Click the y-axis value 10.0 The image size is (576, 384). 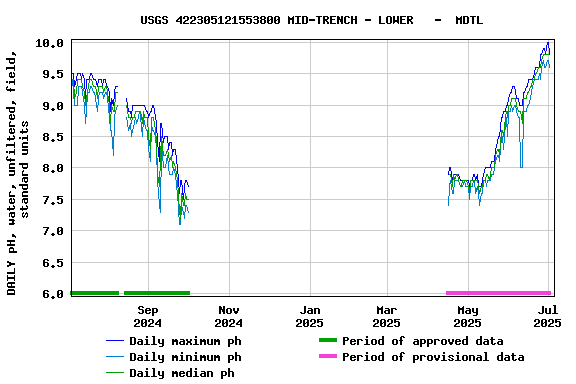click(x=49, y=43)
